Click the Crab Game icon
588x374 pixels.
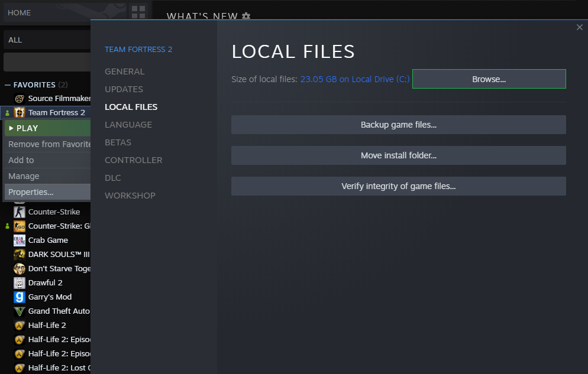click(x=20, y=240)
